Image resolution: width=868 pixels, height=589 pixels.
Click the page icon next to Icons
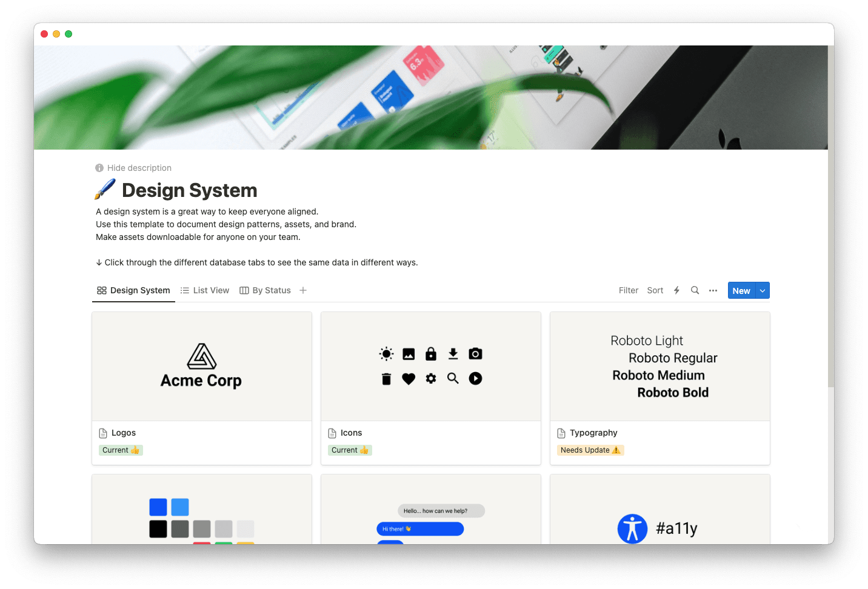331,433
